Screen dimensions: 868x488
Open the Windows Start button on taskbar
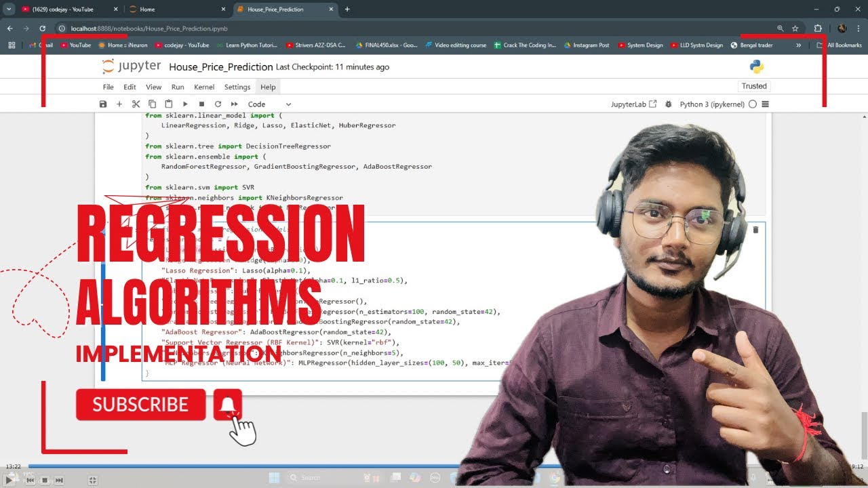pos(274,478)
